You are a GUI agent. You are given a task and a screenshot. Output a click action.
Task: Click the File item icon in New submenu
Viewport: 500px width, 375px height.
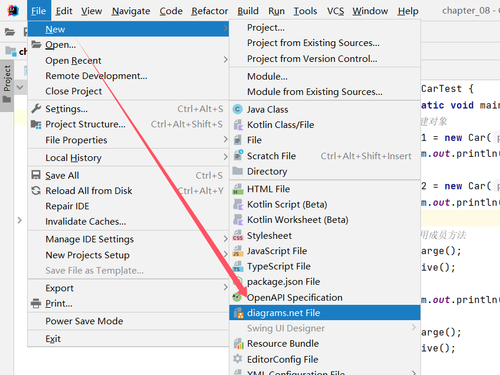237,140
